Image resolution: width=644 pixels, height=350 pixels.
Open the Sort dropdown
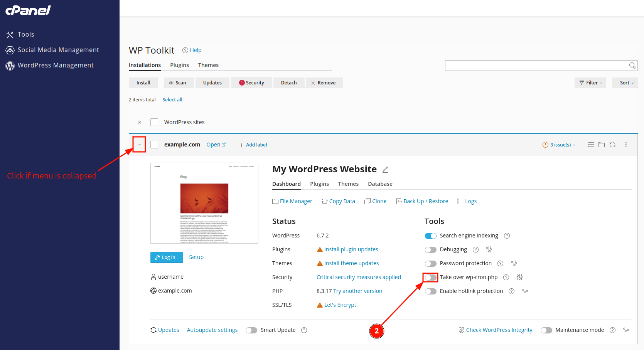pyautogui.click(x=625, y=83)
